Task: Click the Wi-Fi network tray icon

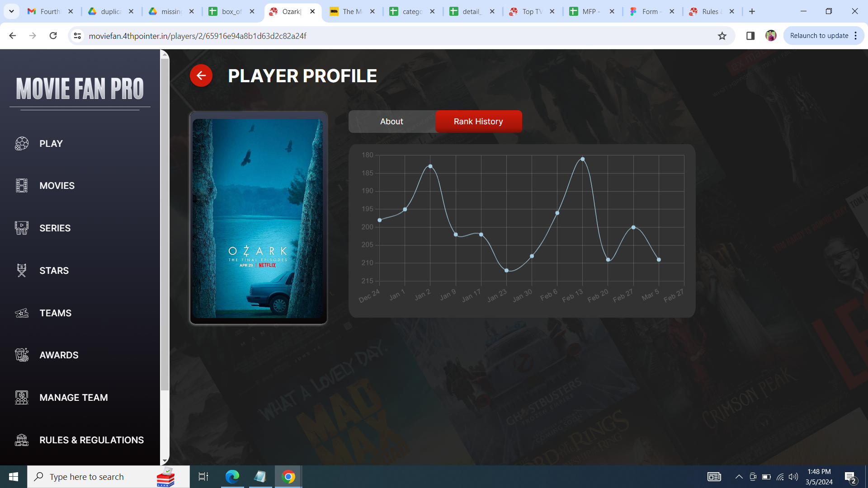Action: pyautogui.click(x=780, y=477)
